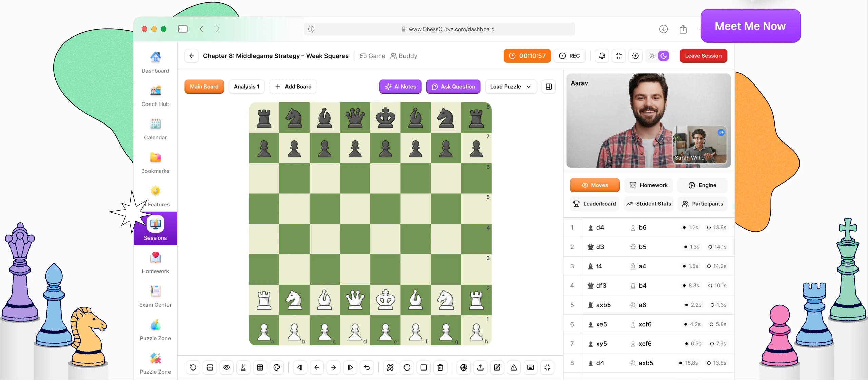Click Ask Question button
Image resolution: width=868 pixels, height=380 pixels.
pyautogui.click(x=453, y=87)
